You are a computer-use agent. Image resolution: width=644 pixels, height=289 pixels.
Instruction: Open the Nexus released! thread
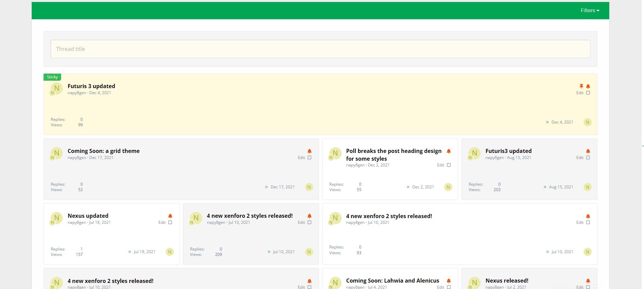(507, 281)
